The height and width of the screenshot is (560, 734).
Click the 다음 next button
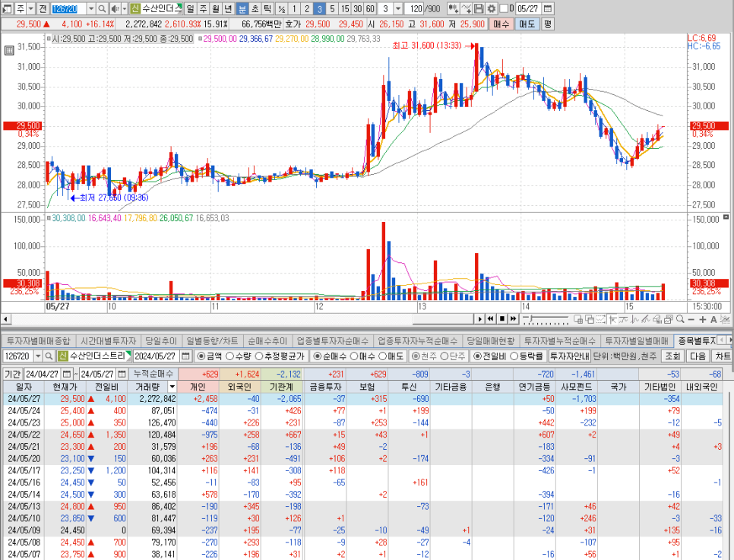click(698, 356)
